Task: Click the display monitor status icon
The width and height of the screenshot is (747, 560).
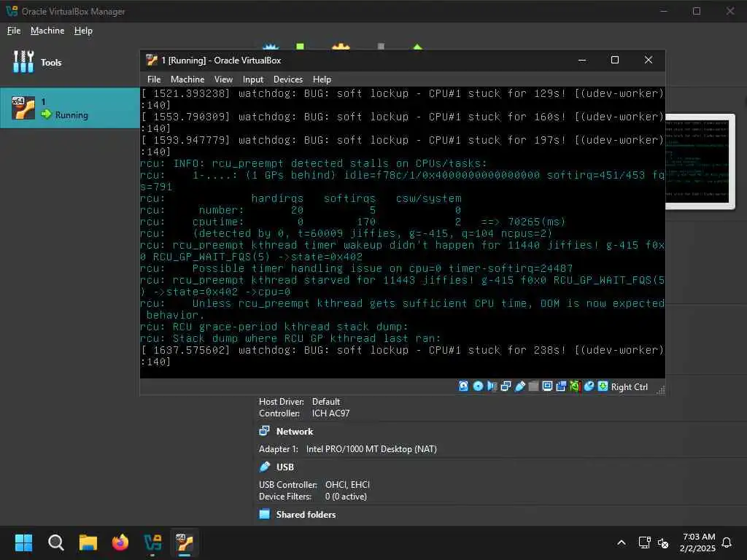Action: 547,386
